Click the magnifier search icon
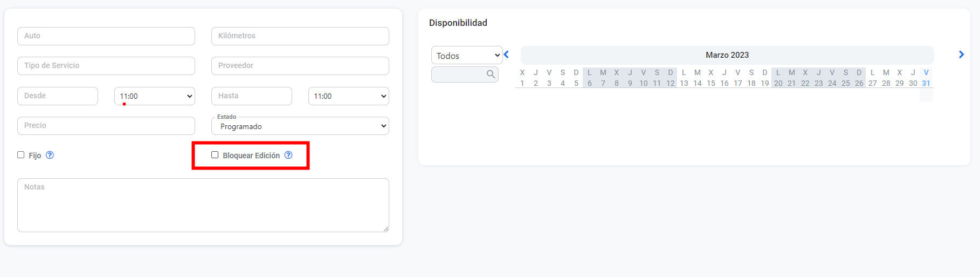 point(491,75)
